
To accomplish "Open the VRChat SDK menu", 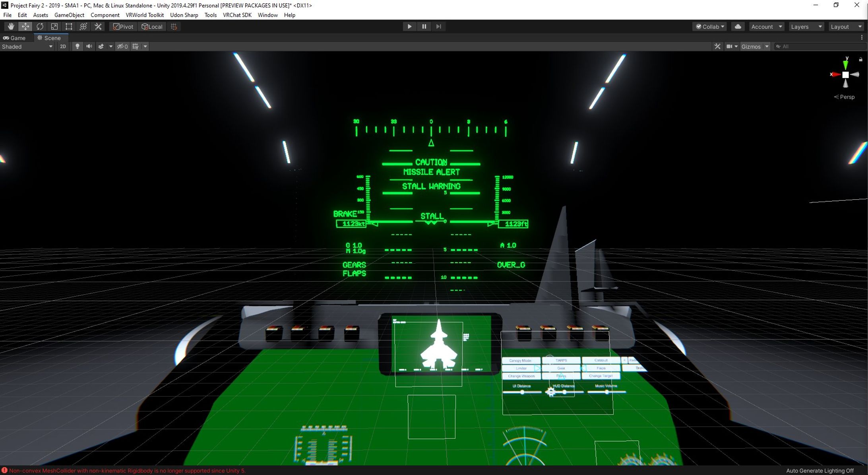I will point(237,15).
